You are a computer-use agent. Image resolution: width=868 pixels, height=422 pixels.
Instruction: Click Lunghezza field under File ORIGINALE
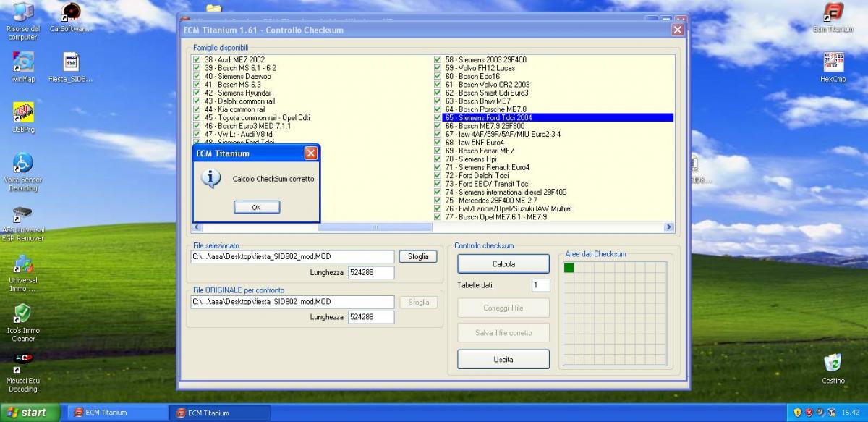(x=370, y=317)
